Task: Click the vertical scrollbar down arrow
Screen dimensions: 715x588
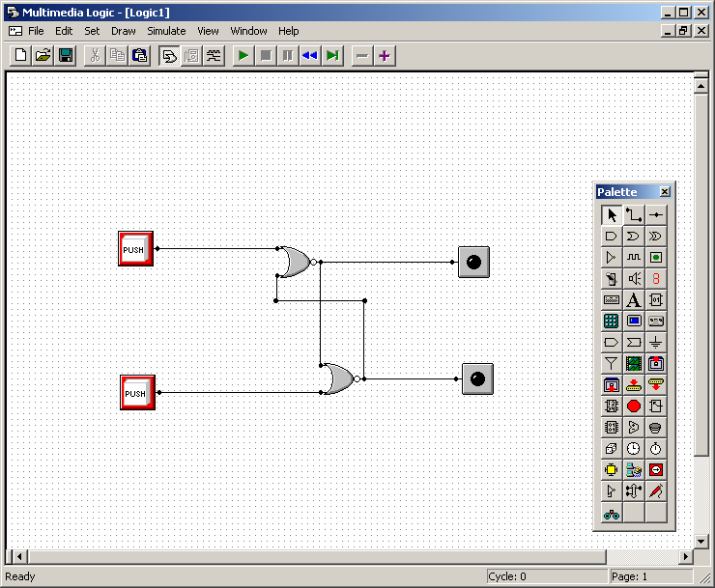Action: point(701,542)
